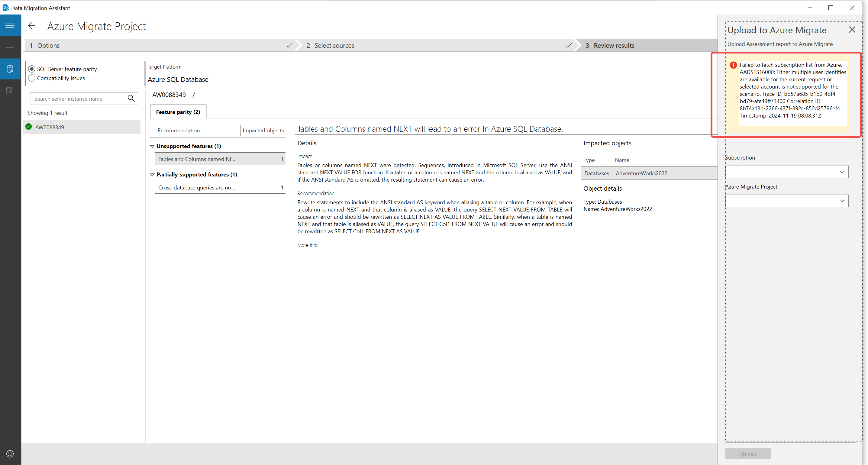868x465 pixels.
Task: Open the migrations icon in sidebar
Action: (10, 91)
